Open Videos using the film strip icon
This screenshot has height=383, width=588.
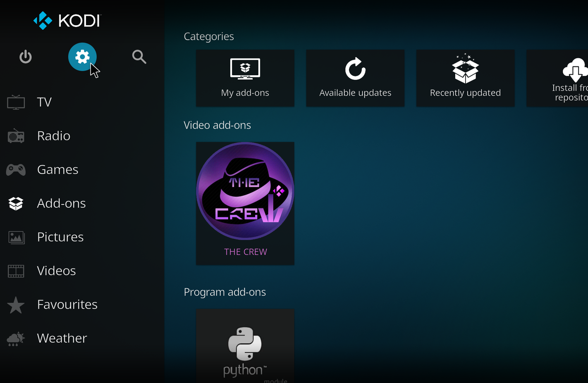point(16,271)
